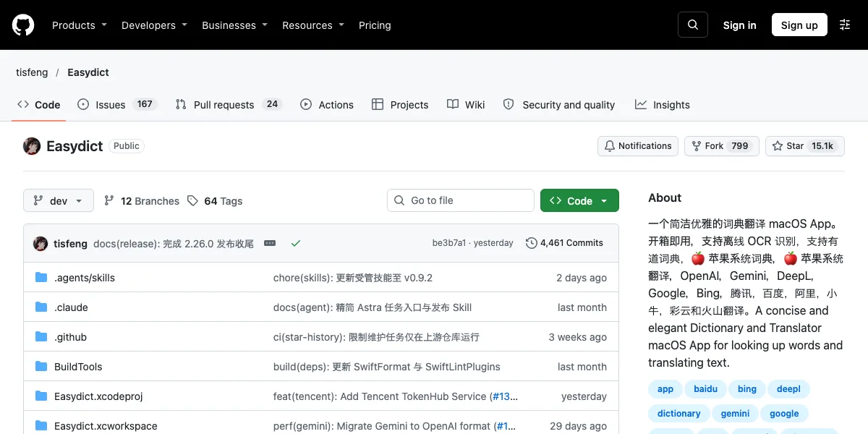Image resolution: width=868 pixels, height=434 pixels.
Task: Expand the Businesses dropdown
Action: [234, 25]
